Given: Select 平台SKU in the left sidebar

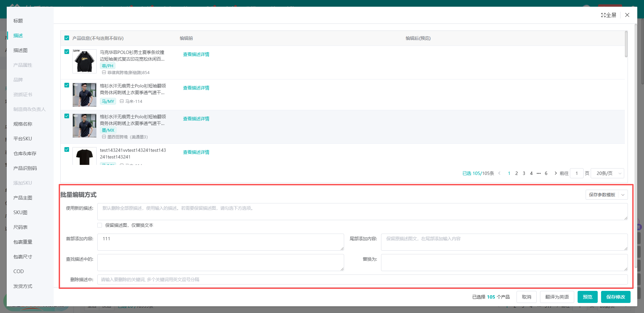Looking at the screenshot, I should coord(22,139).
